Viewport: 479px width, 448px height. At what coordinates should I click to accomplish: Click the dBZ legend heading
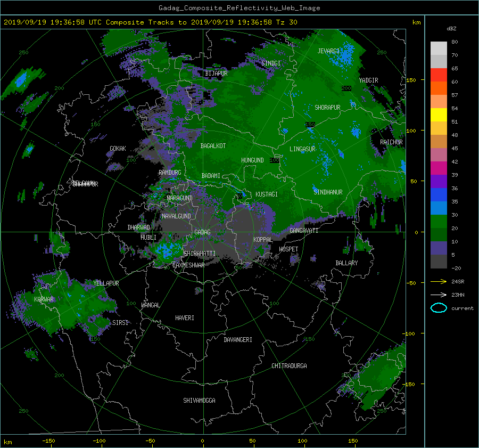pos(451,29)
